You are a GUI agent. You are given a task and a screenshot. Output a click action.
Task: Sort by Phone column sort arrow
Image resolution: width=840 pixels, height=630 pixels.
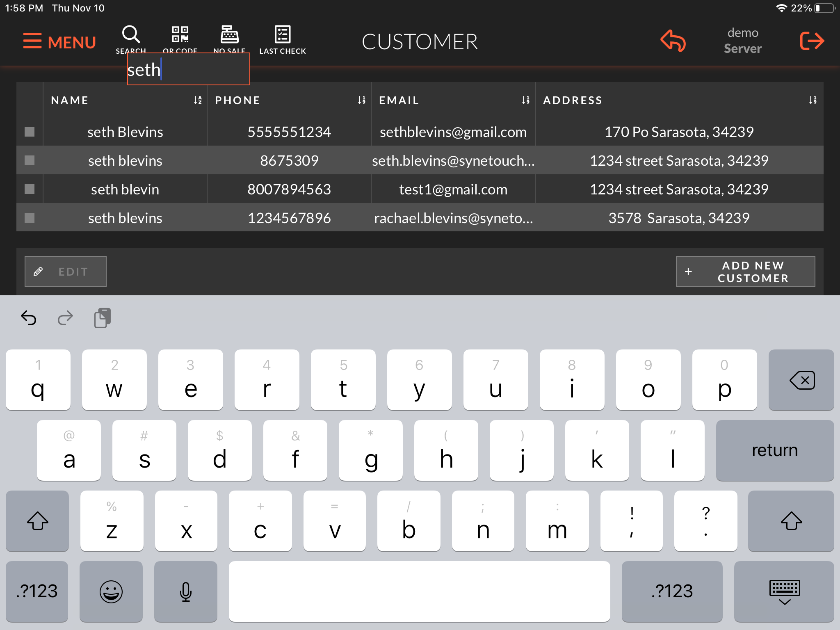[x=361, y=100]
